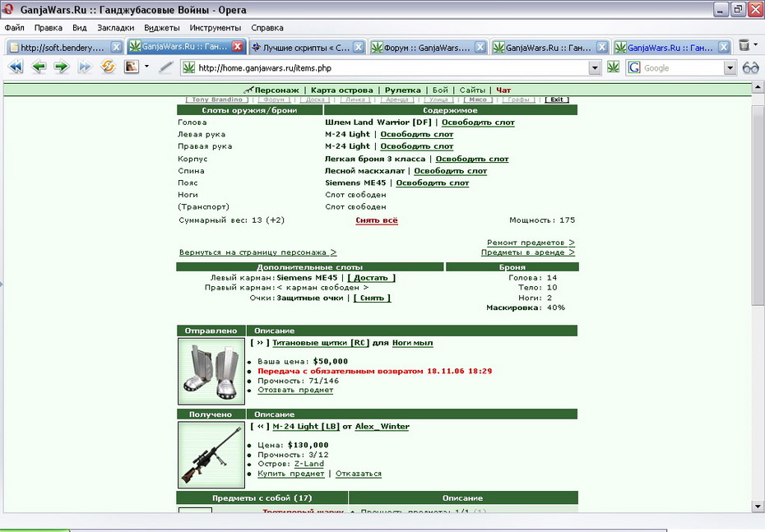Viewport: 765px width, 532px height.
Task: Open the Alex_Winter player link
Action: 382,426
